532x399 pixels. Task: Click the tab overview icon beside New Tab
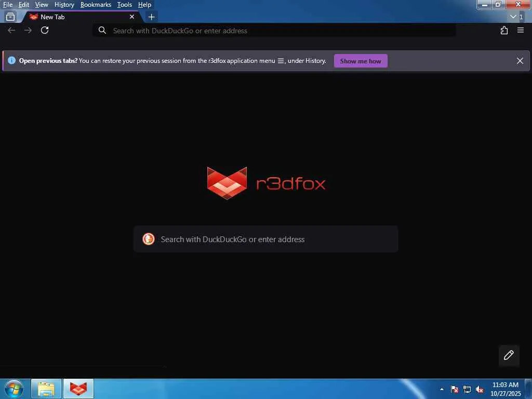[x=10, y=17]
